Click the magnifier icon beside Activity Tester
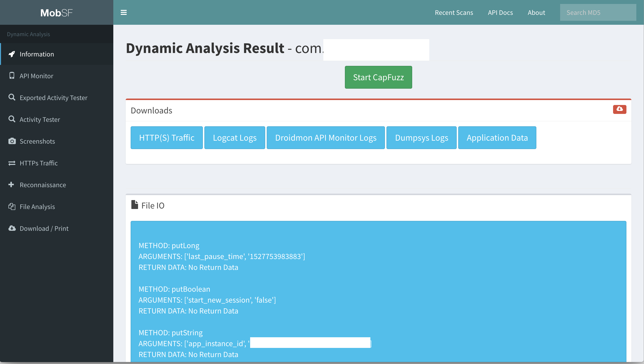 coord(12,119)
